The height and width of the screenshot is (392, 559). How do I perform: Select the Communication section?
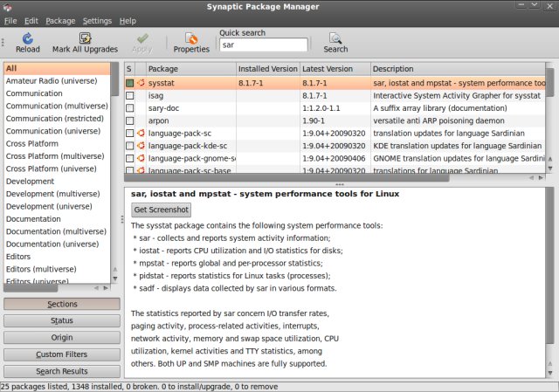57,93
